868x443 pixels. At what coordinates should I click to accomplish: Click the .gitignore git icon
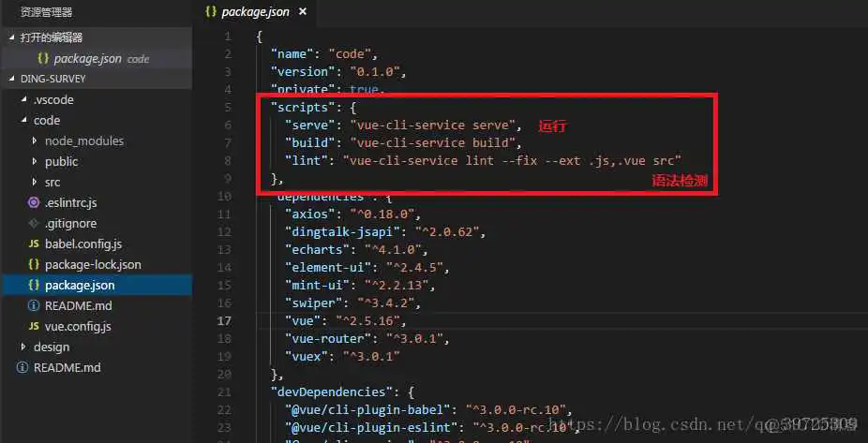pos(34,224)
